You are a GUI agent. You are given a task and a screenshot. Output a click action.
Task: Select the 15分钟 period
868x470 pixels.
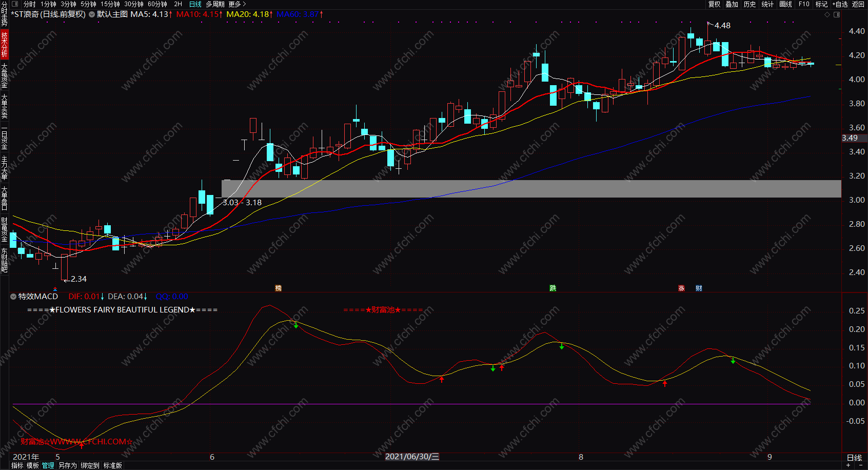(x=110, y=4)
